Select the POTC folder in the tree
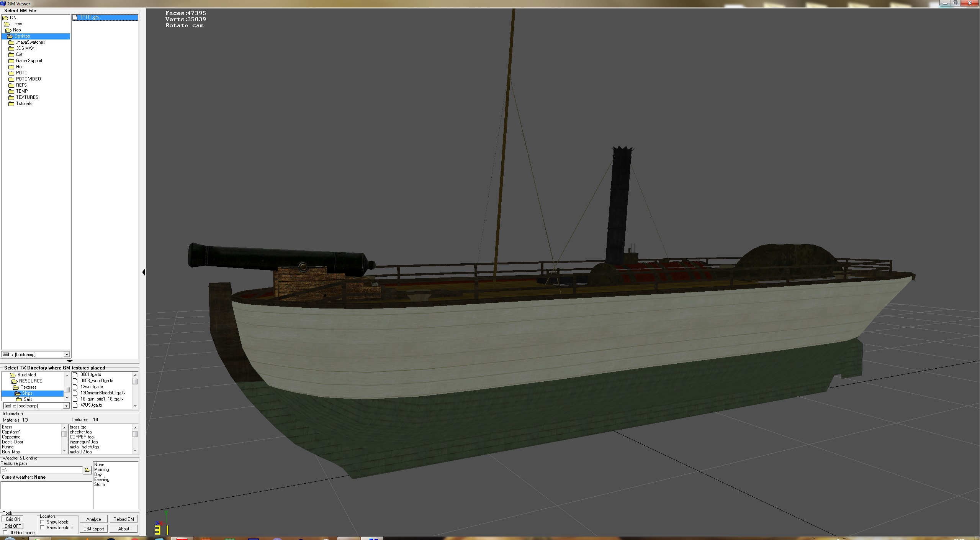This screenshot has width=980, height=540. tap(21, 73)
